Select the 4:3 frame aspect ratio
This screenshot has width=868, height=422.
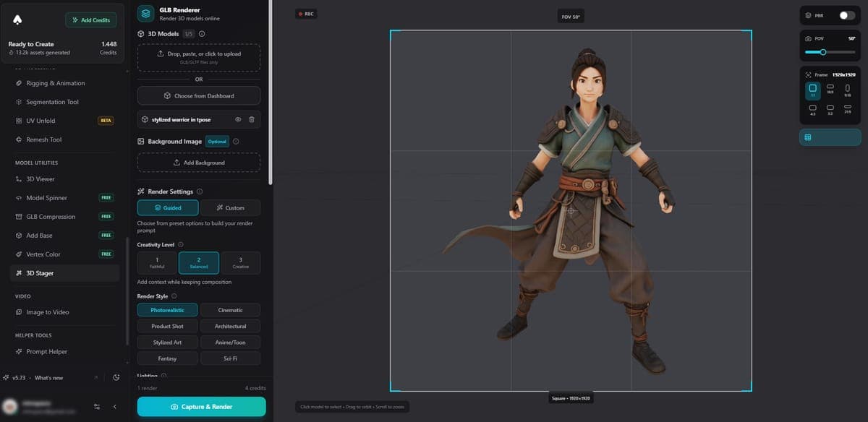[x=812, y=110]
